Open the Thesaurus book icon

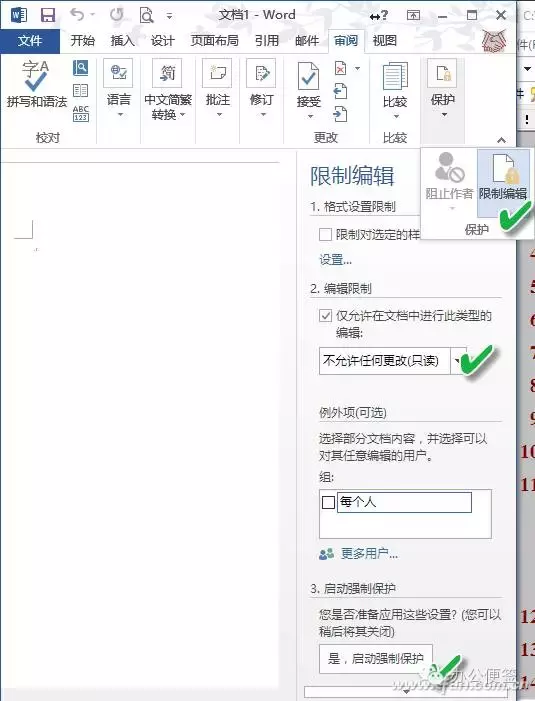80,91
